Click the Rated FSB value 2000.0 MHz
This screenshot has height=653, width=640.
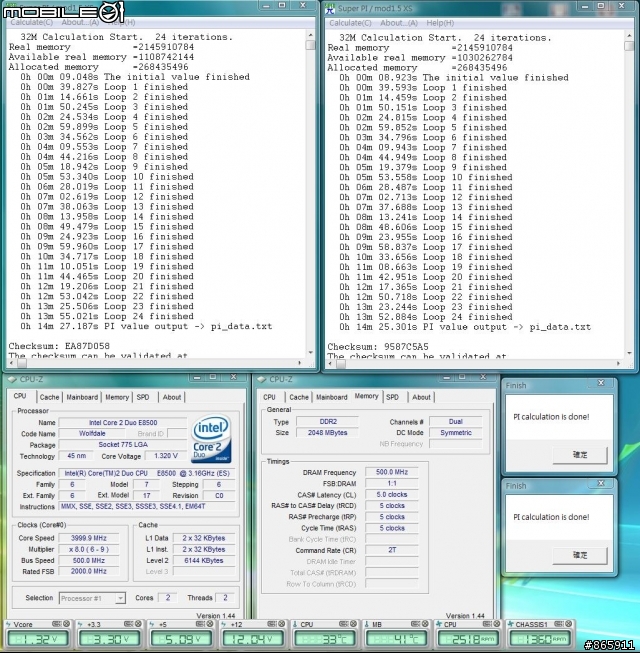[89, 571]
